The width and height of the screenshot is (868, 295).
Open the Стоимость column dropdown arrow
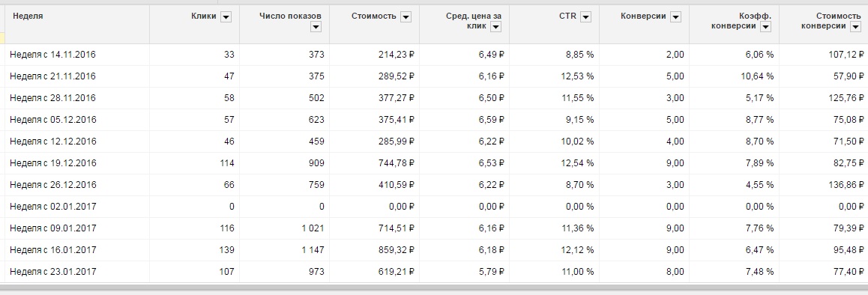pos(406,16)
